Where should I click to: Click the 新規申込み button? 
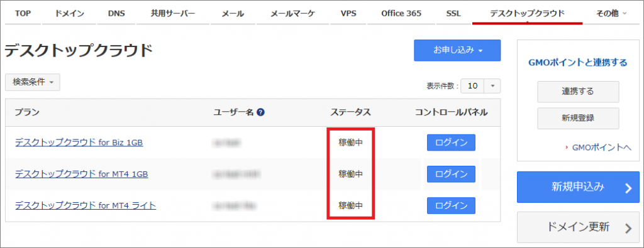point(578,187)
